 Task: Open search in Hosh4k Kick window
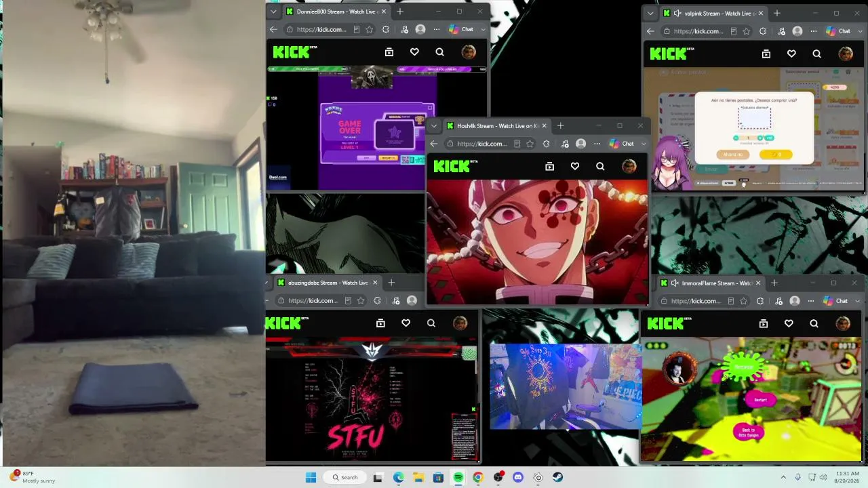[600, 166]
